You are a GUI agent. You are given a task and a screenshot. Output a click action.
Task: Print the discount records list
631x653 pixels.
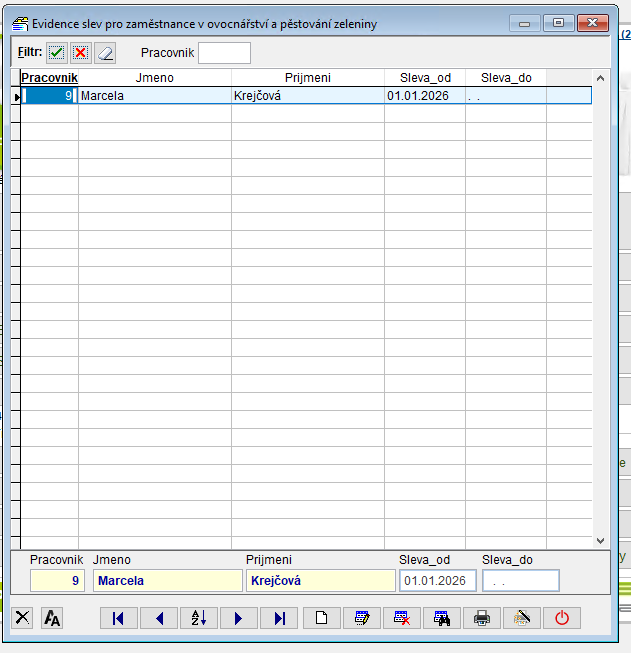(481, 618)
